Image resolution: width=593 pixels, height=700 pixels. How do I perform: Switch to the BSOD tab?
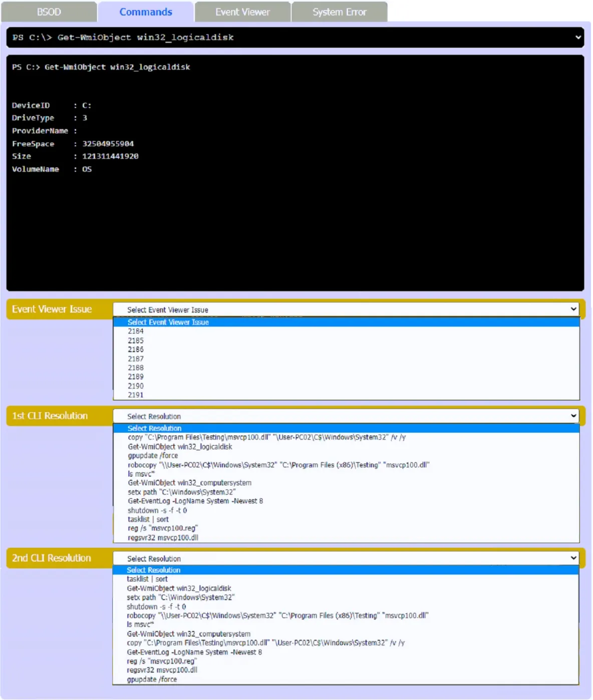point(49,12)
